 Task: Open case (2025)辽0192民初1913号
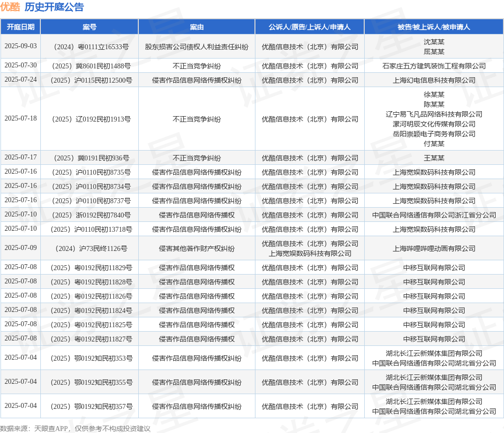(x=91, y=119)
